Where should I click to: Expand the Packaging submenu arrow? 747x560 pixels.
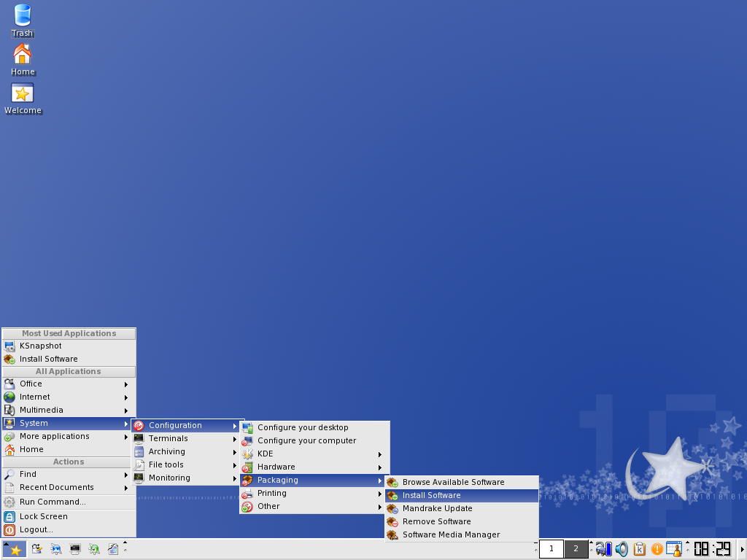[x=379, y=481]
